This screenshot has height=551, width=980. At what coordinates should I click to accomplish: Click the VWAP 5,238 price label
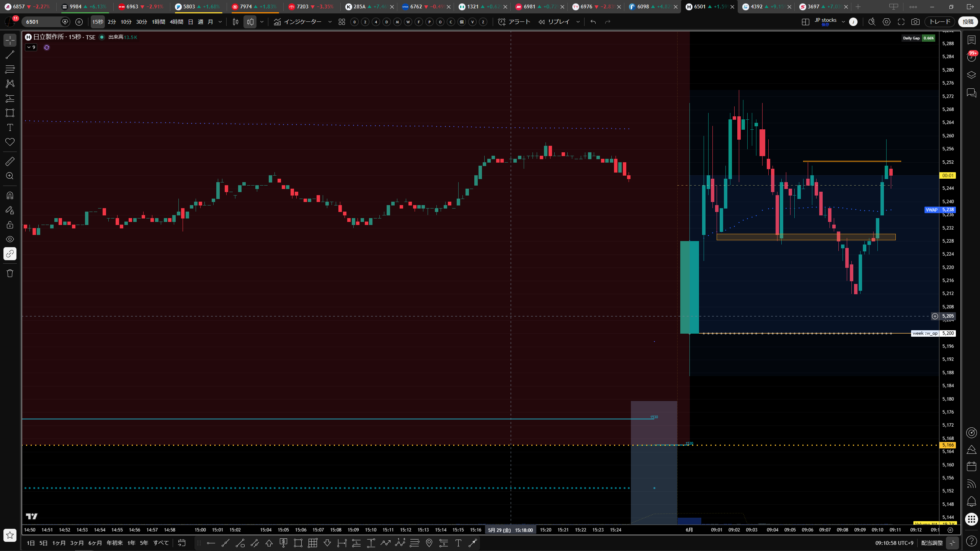tap(940, 210)
